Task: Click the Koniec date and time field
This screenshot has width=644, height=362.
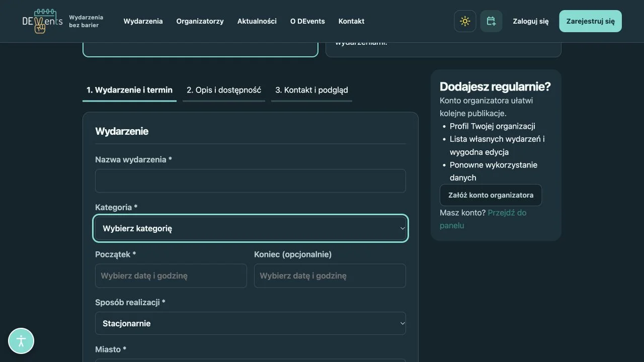Action: pyautogui.click(x=330, y=276)
